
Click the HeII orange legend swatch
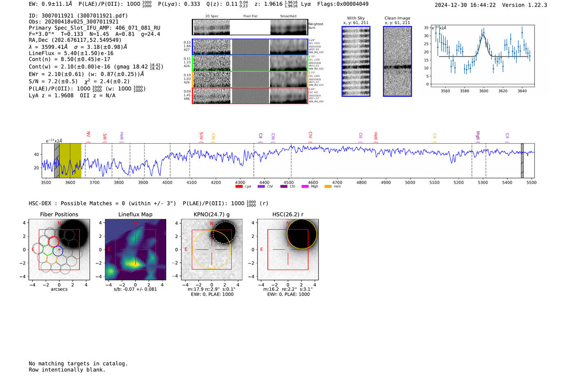(328, 186)
